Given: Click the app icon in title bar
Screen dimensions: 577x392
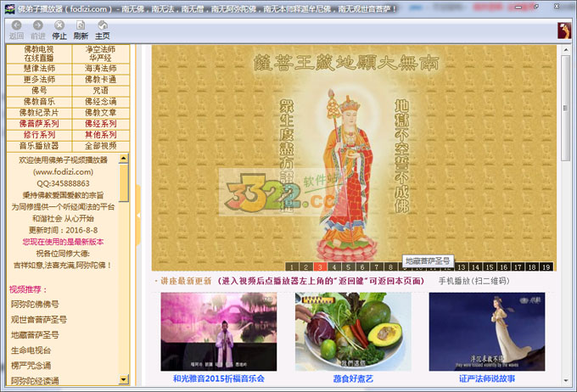Looking at the screenshot, I should click(x=9, y=8).
